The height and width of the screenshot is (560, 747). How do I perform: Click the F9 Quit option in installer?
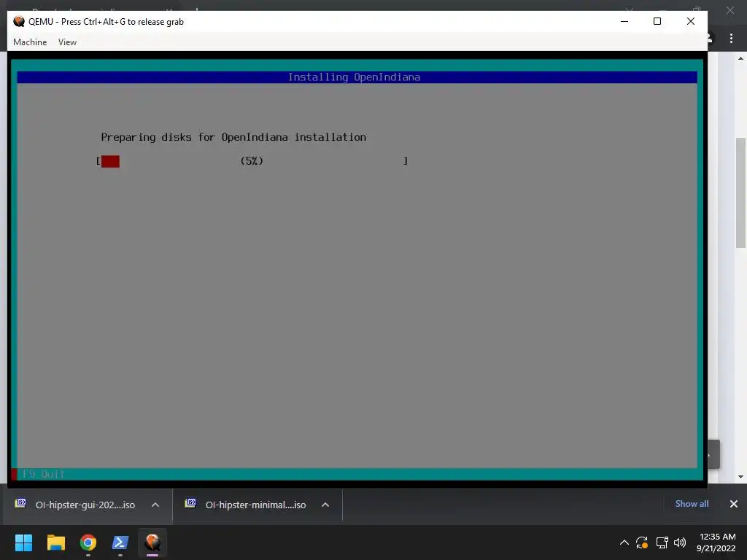[x=43, y=474]
